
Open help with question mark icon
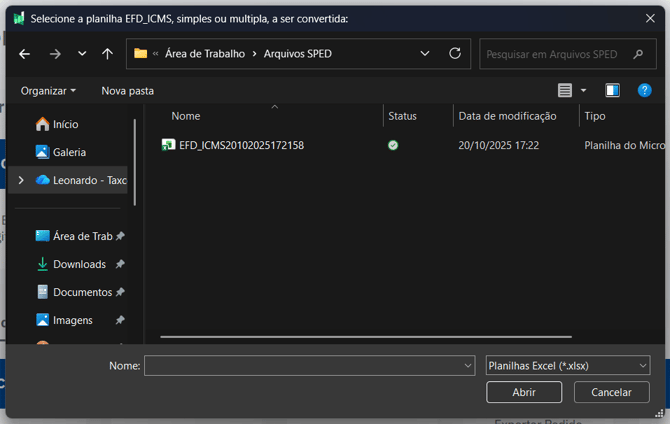coord(644,90)
